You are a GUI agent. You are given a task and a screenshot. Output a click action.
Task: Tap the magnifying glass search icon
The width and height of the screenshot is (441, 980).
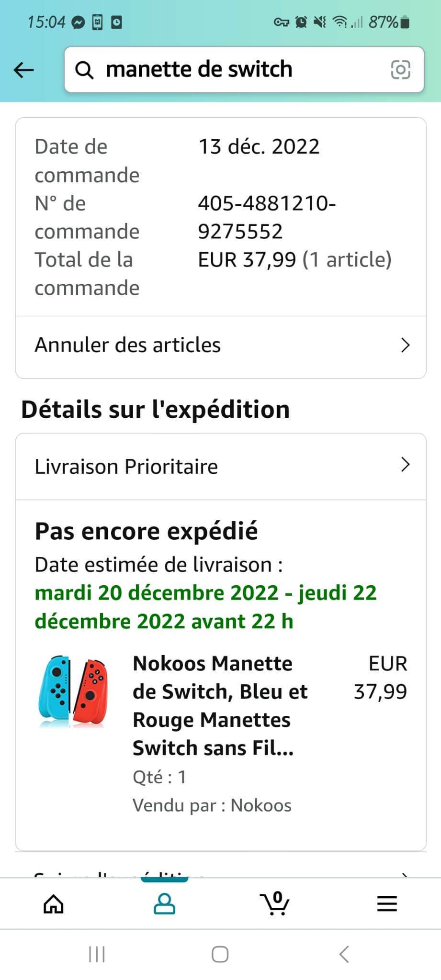[84, 70]
